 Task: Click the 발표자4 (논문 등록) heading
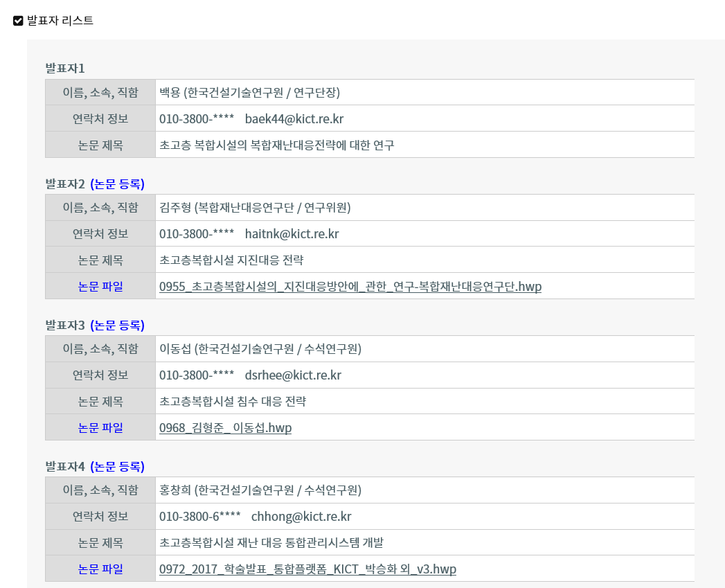(95, 466)
